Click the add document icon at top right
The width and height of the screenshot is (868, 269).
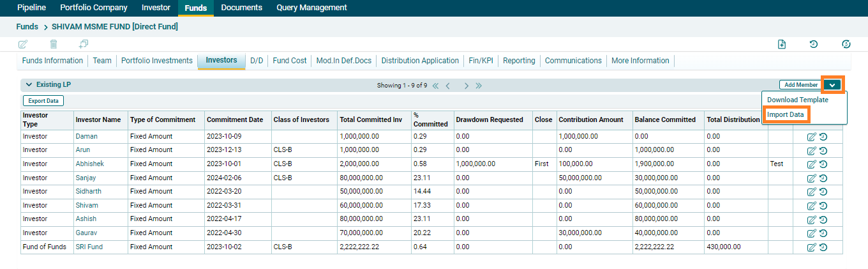pos(782,44)
